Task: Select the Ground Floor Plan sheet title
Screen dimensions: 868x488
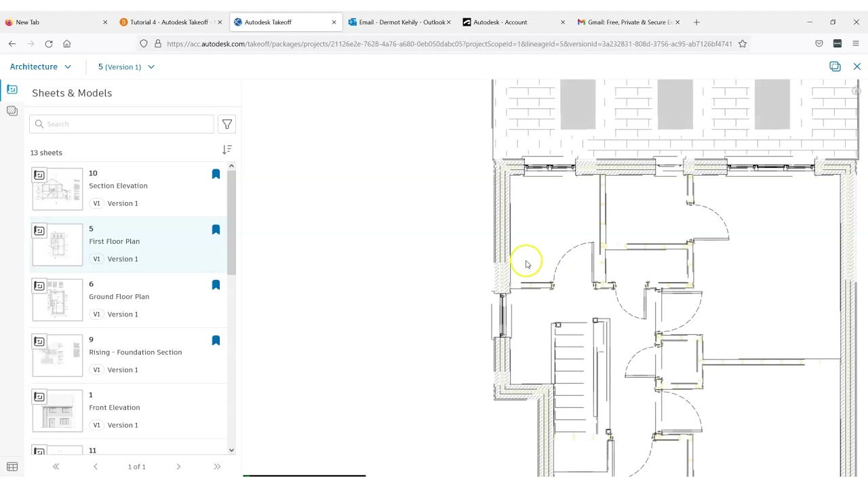Action: pos(119,297)
